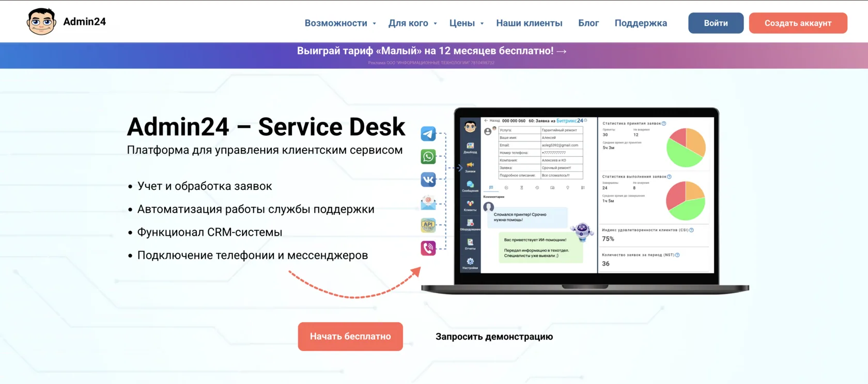Click the ИИ-помощник reply bubble
The image size is (868, 384).
[541, 248]
